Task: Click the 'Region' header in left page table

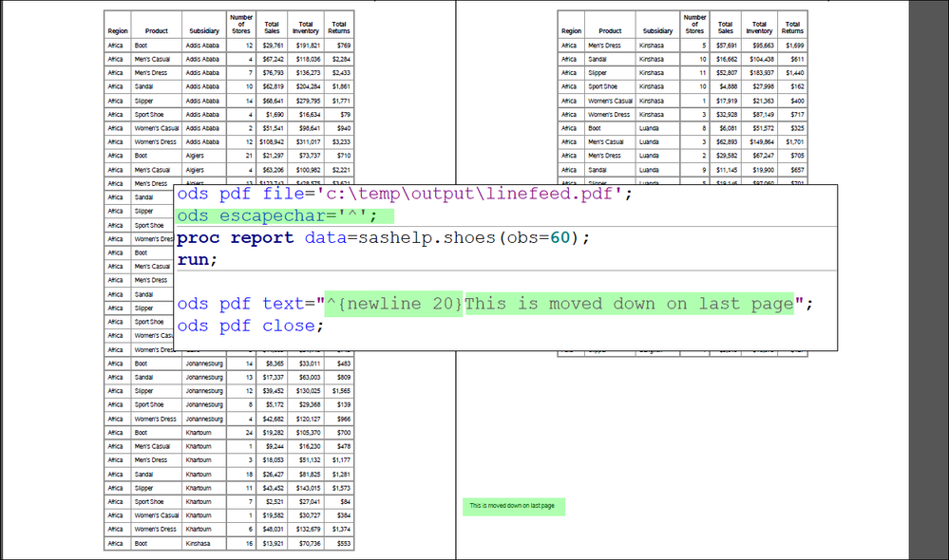Action: pyautogui.click(x=118, y=30)
